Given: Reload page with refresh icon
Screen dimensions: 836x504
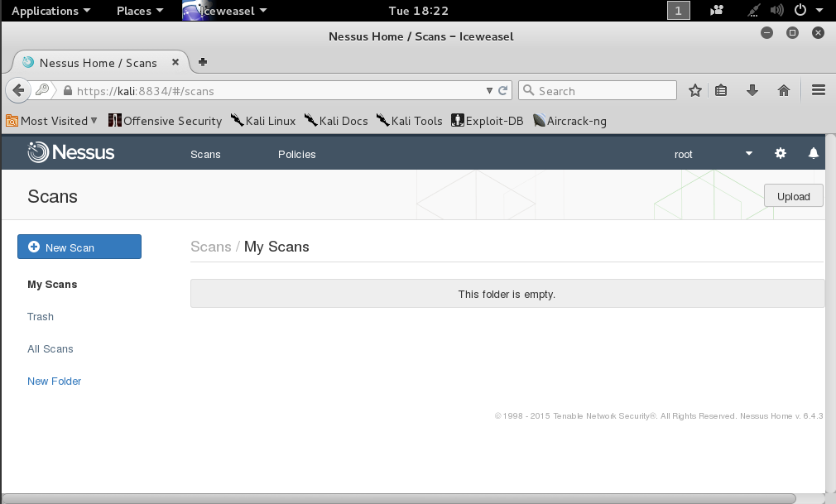Looking at the screenshot, I should tap(502, 91).
